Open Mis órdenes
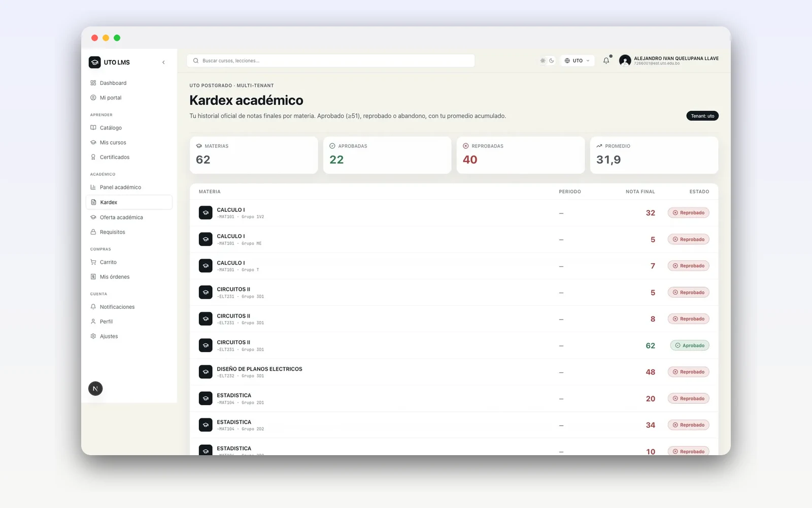The width and height of the screenshot is (812, 508). [x=129, y=277]
